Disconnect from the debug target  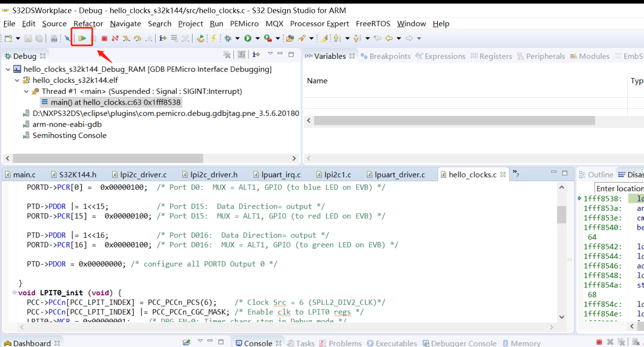[115, 38]
